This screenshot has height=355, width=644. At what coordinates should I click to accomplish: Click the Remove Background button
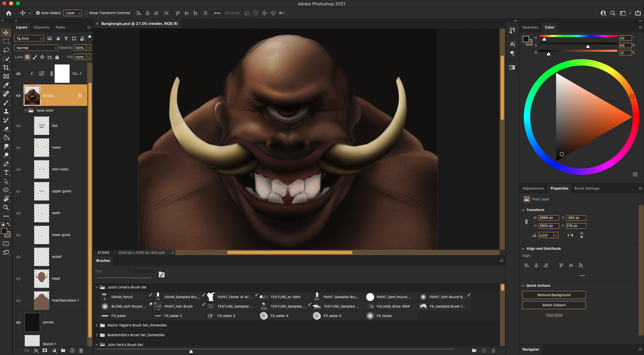coord(554,295)
